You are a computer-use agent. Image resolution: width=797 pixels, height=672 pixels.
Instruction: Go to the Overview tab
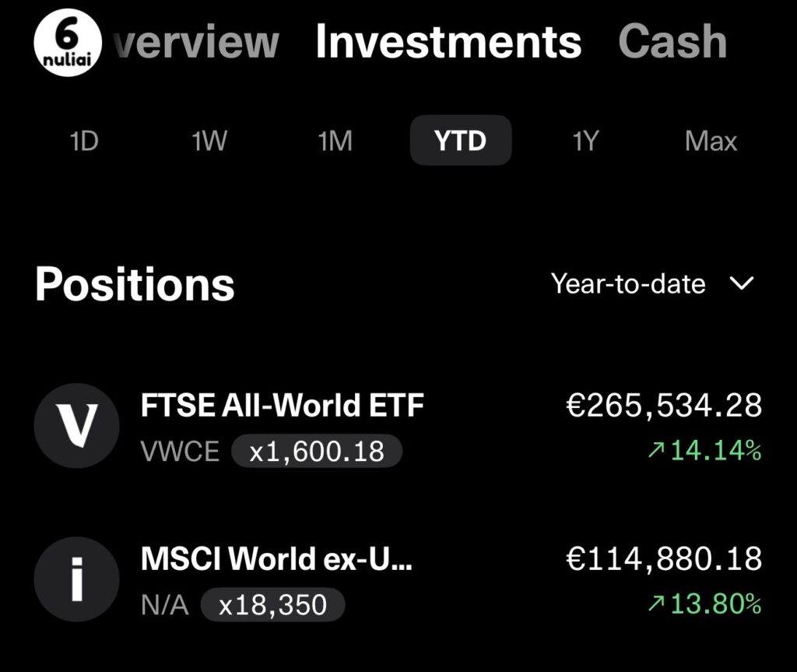tap(195, 42)
